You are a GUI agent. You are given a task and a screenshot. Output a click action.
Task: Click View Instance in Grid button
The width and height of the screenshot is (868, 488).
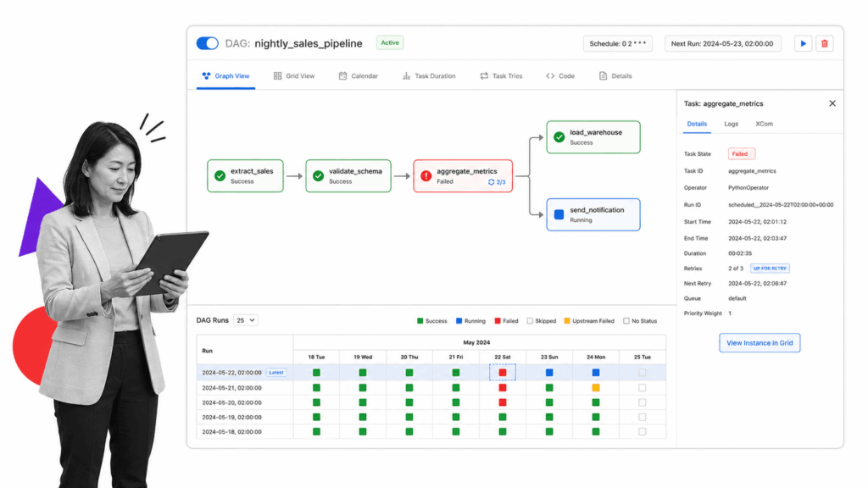[759, 343]
